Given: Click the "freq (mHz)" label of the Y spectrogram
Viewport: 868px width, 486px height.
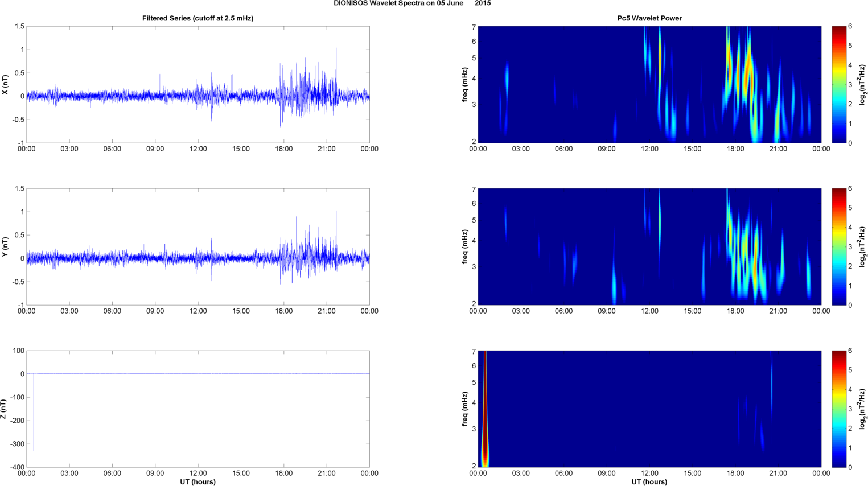Looking at the screenshot, I should coord(465,247).
